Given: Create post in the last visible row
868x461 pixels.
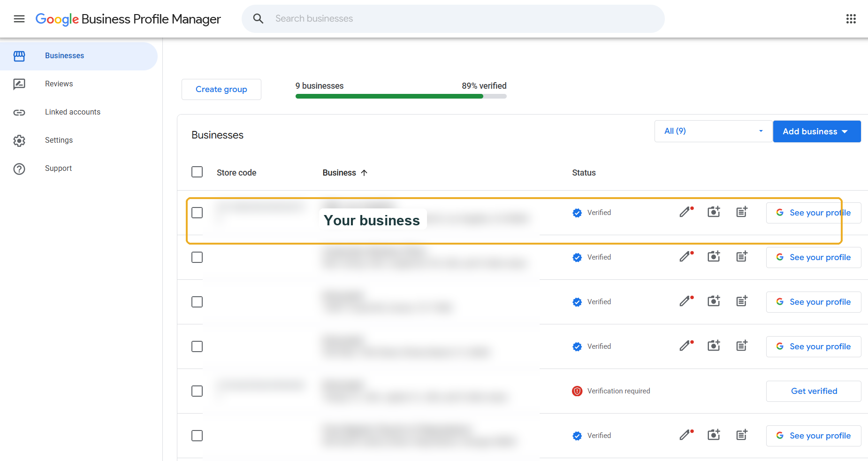Looking at the screenshot, I should [x=742, y=435].
